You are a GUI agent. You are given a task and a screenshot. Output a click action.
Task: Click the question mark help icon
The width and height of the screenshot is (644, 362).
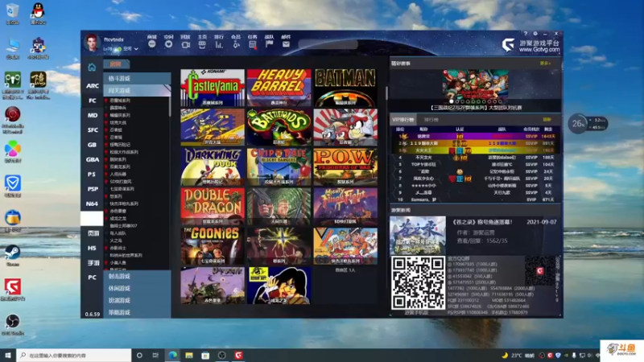click(526, 34)
